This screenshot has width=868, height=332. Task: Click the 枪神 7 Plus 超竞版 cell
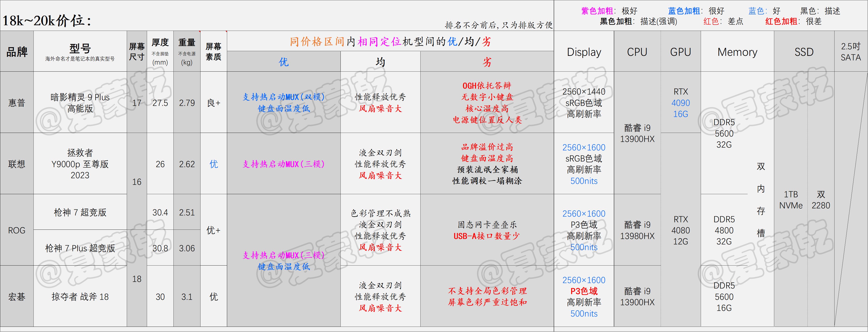click(x=80, y=248)
